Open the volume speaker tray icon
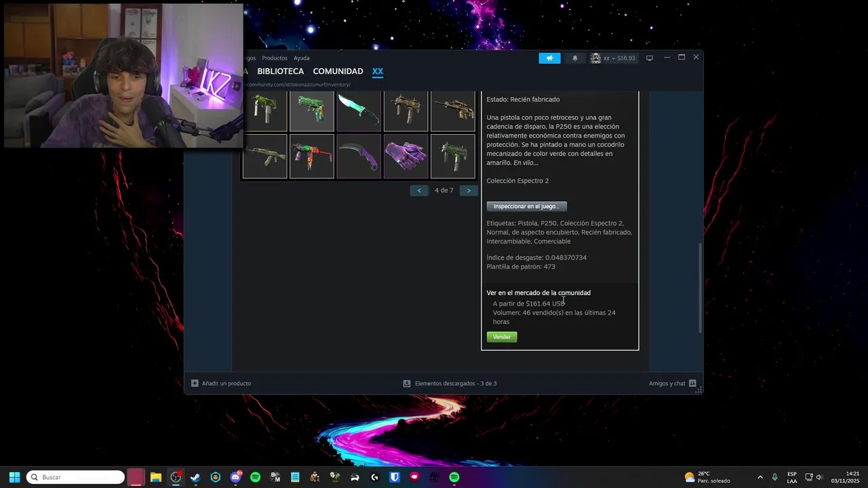The width and height of the screenshot is (868, 488). 819,477
